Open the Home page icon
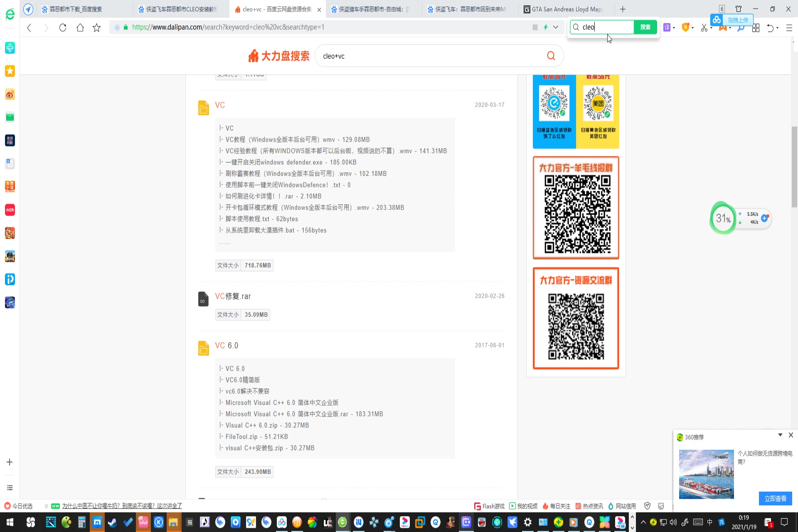 click(x=80, y=27)
